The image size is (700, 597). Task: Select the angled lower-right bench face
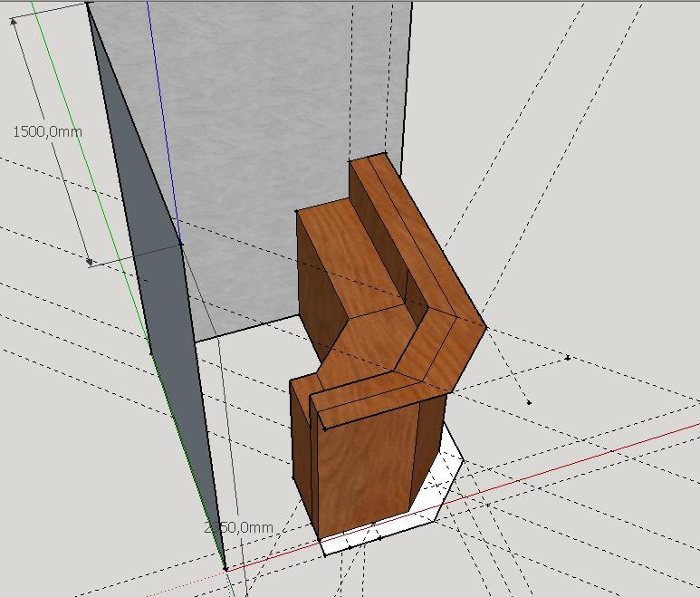[x=430, y=444]
